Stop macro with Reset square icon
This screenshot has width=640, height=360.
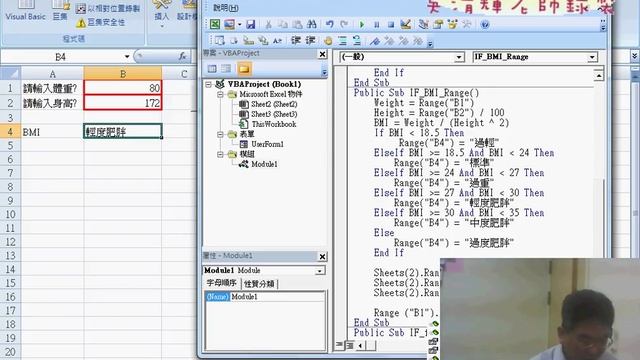pos(391,24)
